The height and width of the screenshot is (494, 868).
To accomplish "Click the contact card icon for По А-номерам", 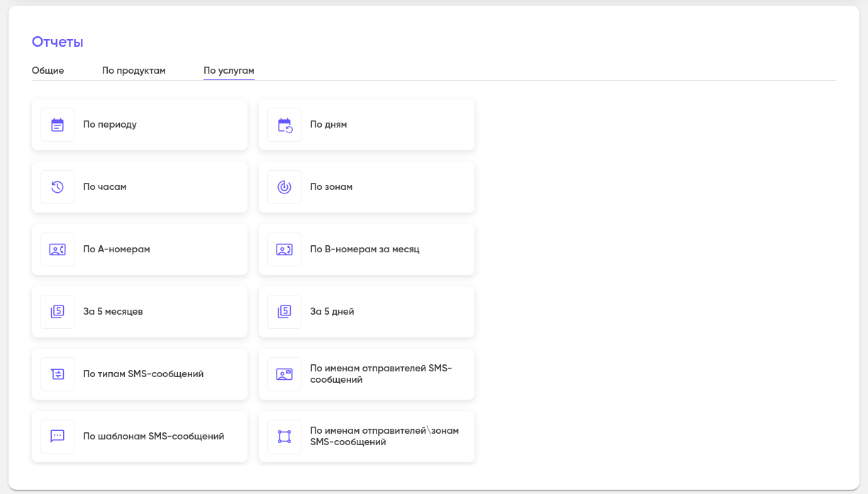I will (57, 249).
